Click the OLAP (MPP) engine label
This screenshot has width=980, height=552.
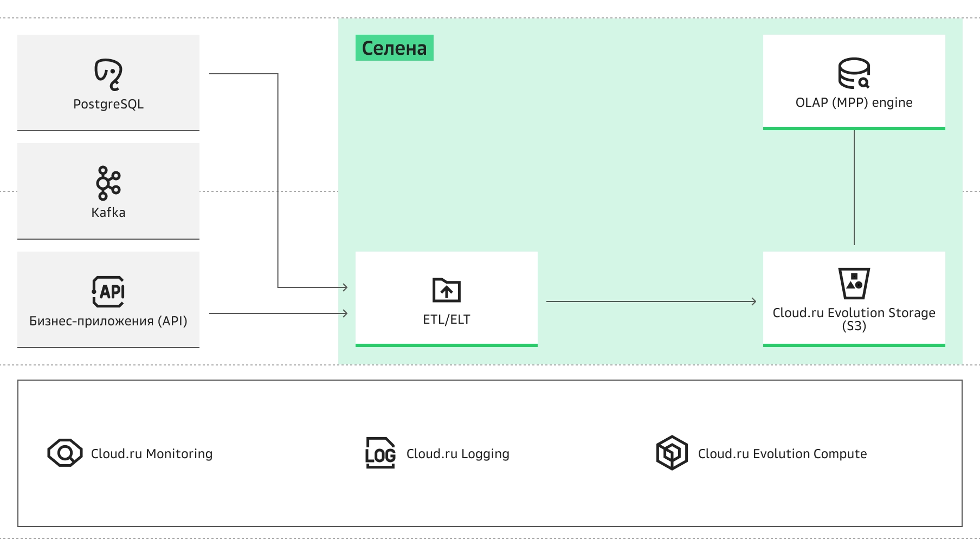click(854, 102)
